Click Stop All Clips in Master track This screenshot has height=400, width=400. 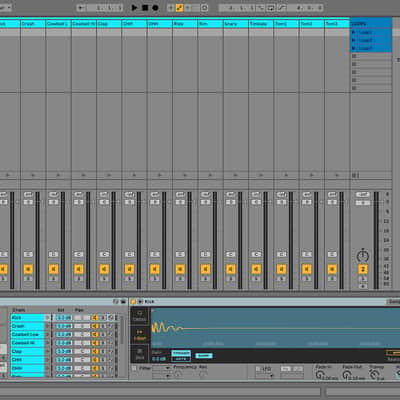click(x=354, y=175)
